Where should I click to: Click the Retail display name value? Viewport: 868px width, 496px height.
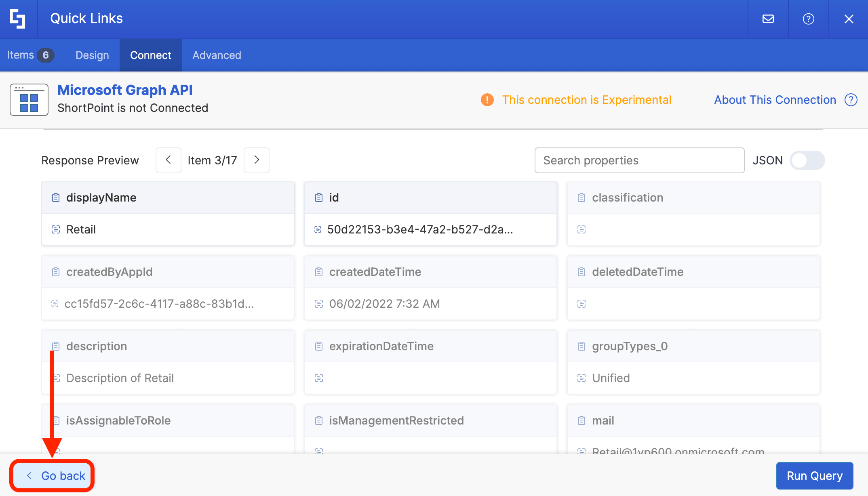81,229
